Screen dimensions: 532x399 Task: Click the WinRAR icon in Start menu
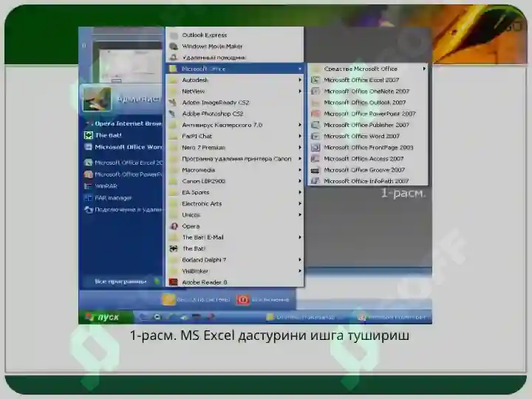pos(88,186)
